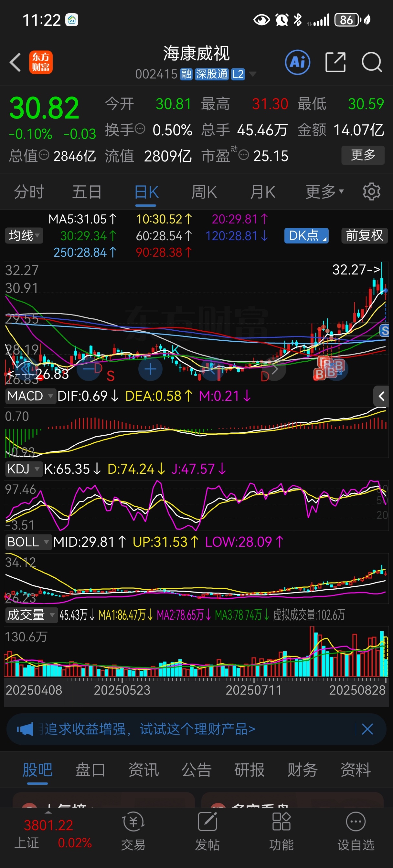Tap the current price 30.82

tap(44, 108)
